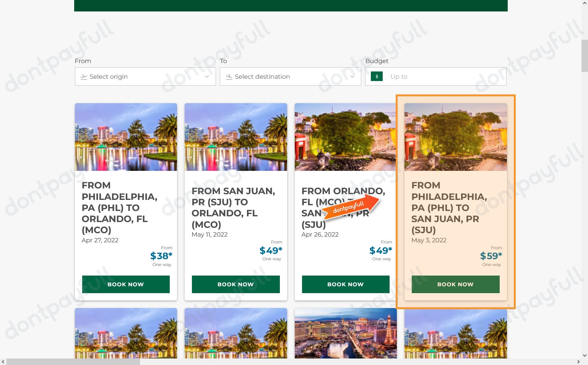The height and width of the screenshot is (365, 588).
Task: Click the Orlando skyline thumbnail on the first card
Action: pos(125,137)
